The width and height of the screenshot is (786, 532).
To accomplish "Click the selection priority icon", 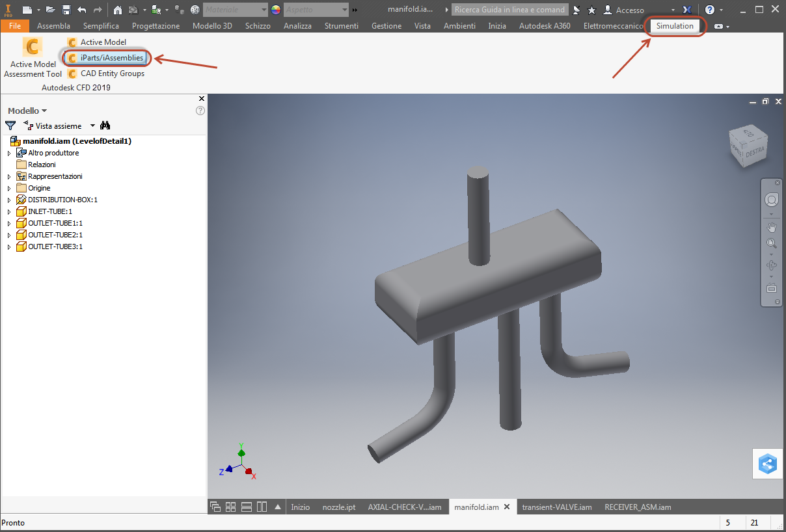I will [156, 10].
